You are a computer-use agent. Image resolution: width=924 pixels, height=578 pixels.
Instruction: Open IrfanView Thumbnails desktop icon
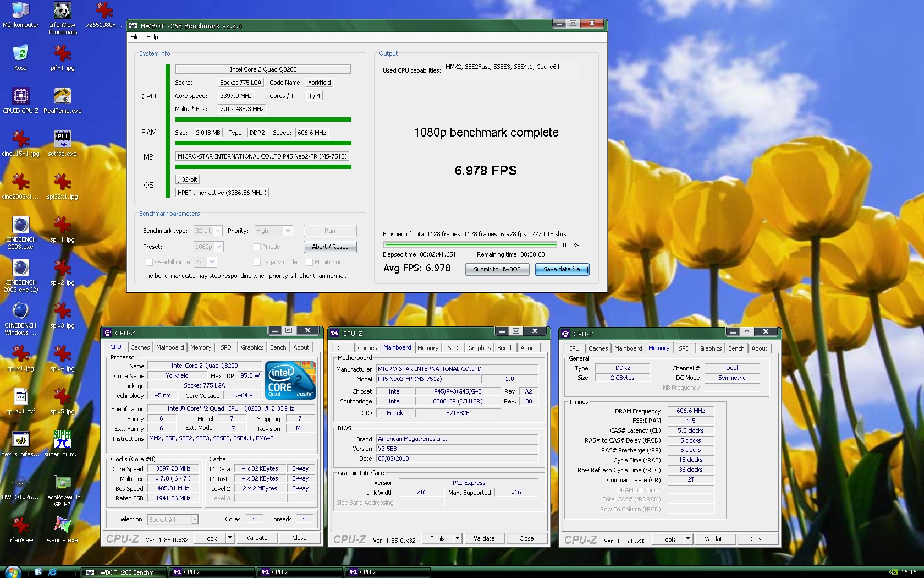(x=62, y=18)
